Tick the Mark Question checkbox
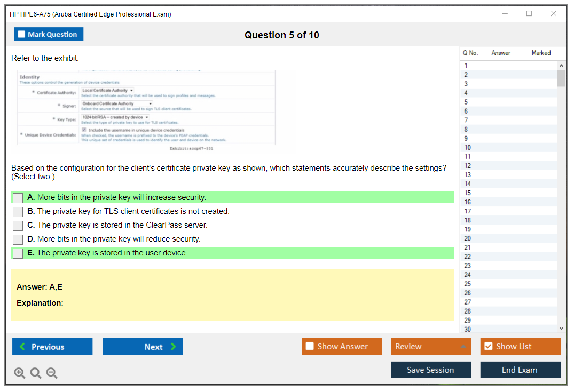 click(x=22, y=34)
